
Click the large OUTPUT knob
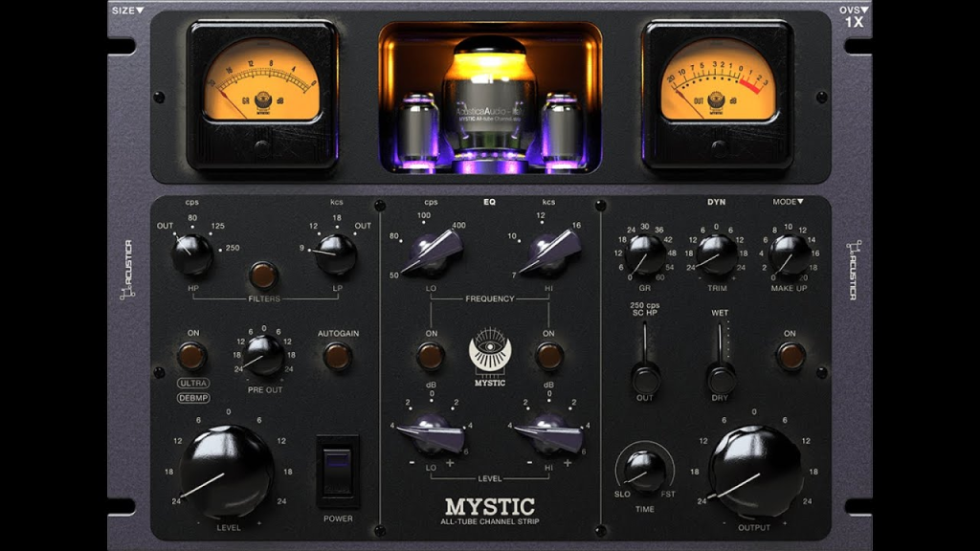point(755,471)
